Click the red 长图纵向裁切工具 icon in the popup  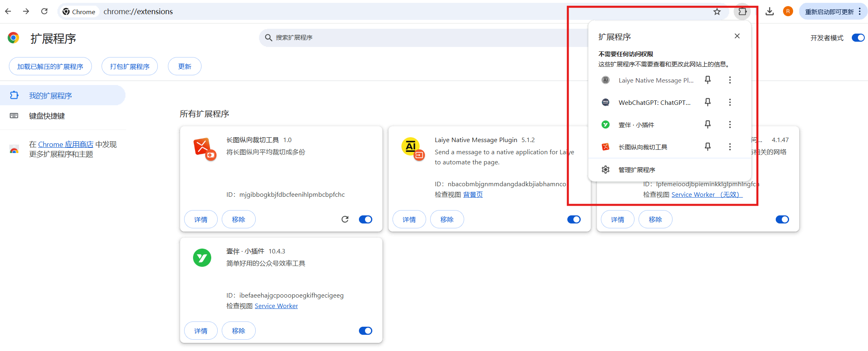(605, 147)
